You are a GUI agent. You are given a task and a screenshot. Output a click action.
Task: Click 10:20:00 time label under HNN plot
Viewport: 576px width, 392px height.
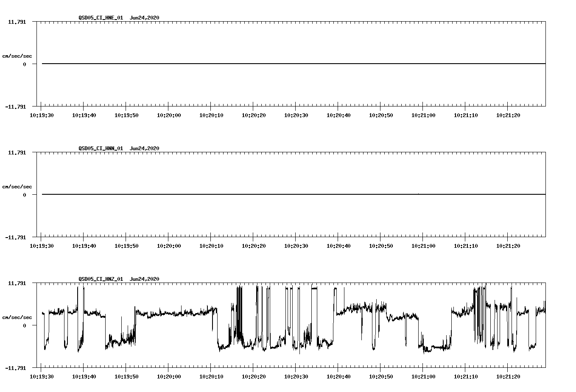tap(169, 246)
